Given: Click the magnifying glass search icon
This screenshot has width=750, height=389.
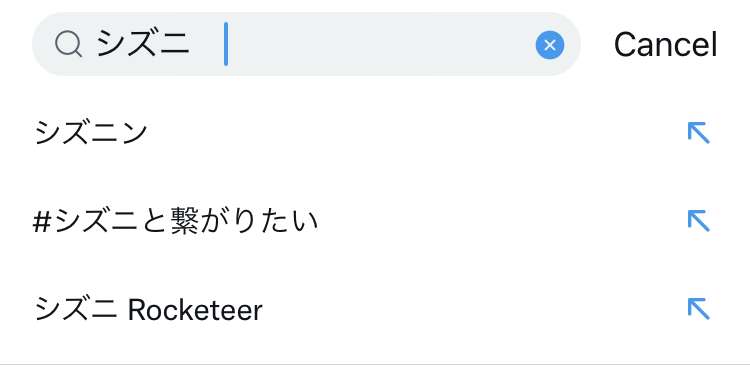Looking at the screenshot, I should 68,44.
